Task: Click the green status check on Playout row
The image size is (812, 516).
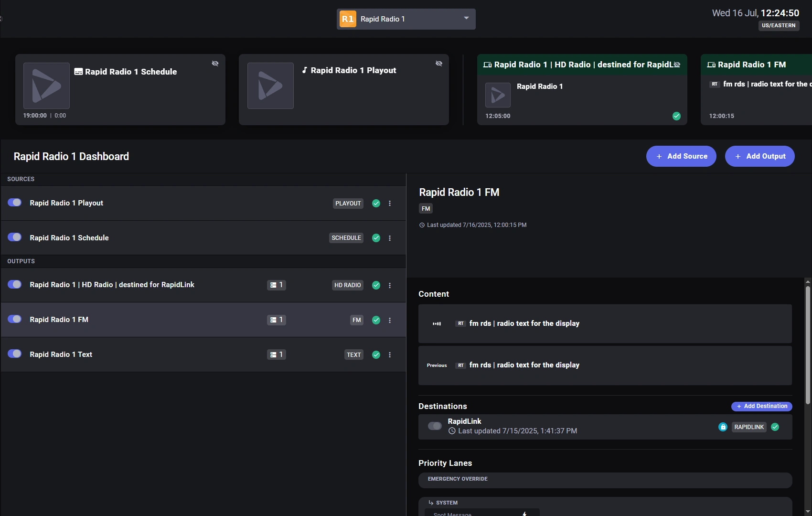Action: 376,204
